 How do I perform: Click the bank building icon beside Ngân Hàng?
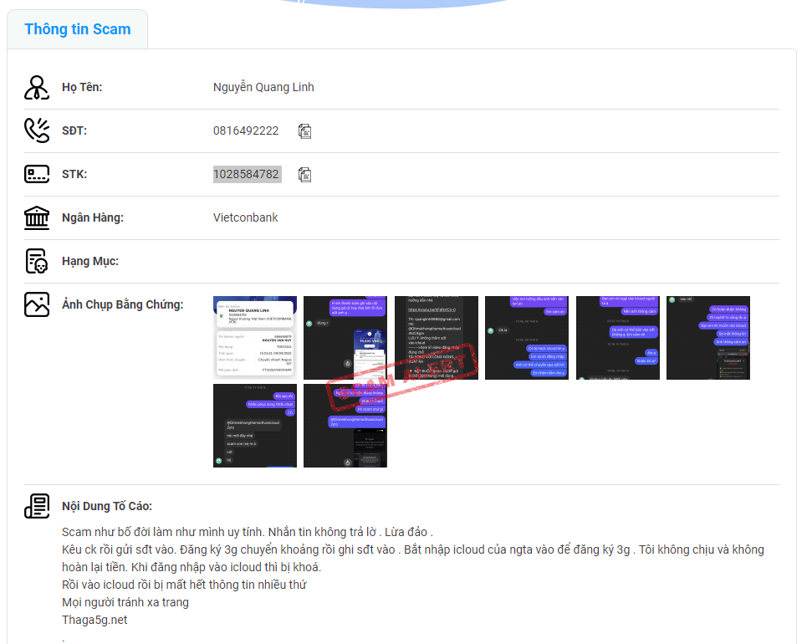click(37, 218)
